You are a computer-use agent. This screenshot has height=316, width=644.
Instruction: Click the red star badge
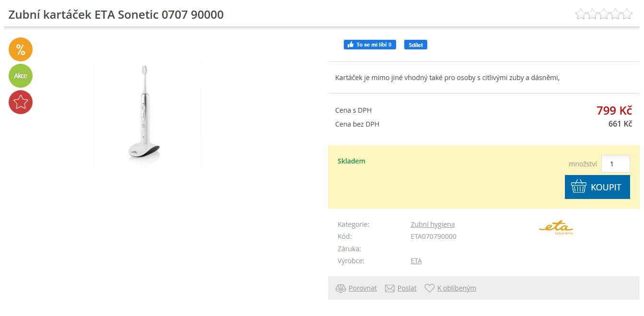[21, 102]
